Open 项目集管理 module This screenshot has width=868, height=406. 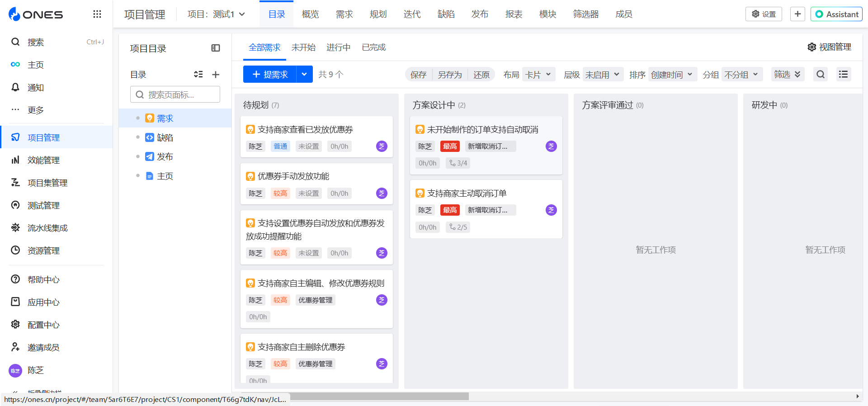[x=57, y=183]
